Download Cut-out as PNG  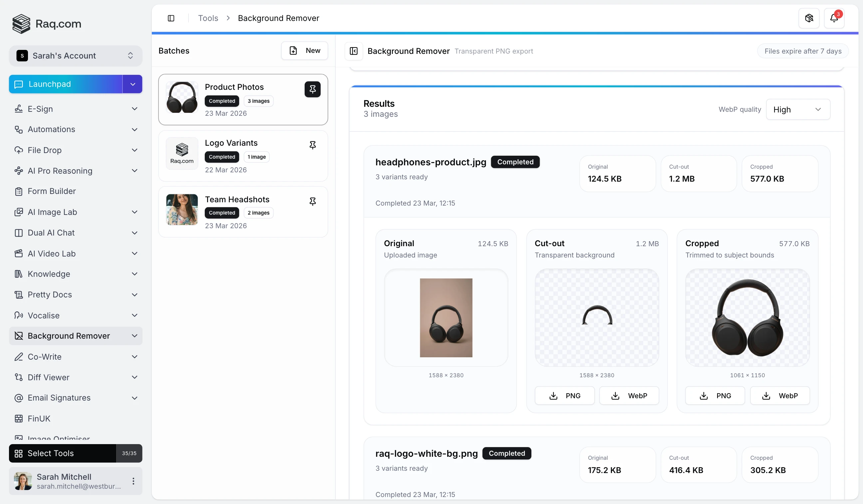tap(564, 396)
